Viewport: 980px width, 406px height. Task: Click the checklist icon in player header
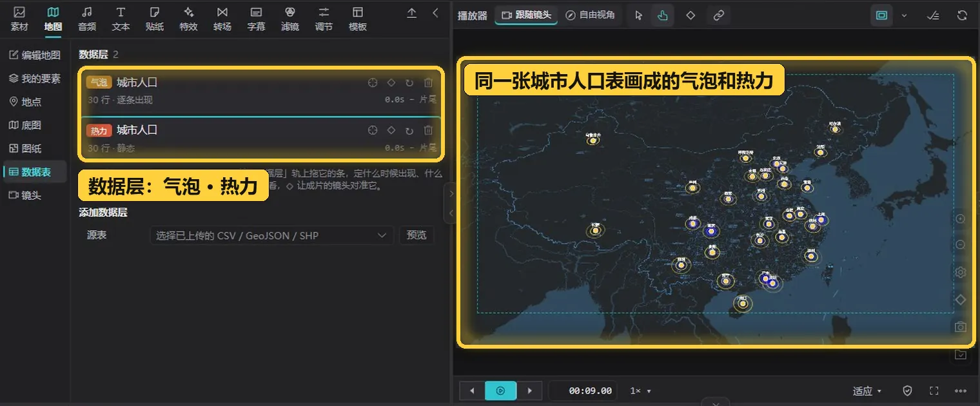(932, 15)
